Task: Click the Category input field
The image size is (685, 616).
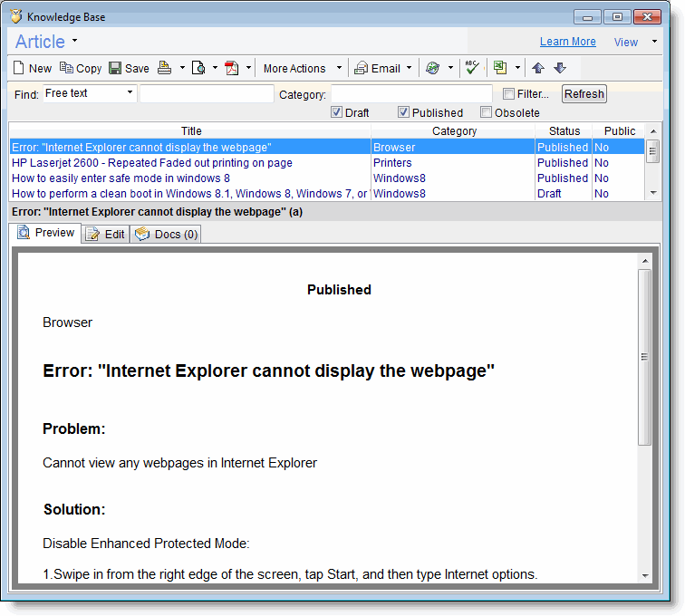Action: pyautogui.click(x=411, y=94)
